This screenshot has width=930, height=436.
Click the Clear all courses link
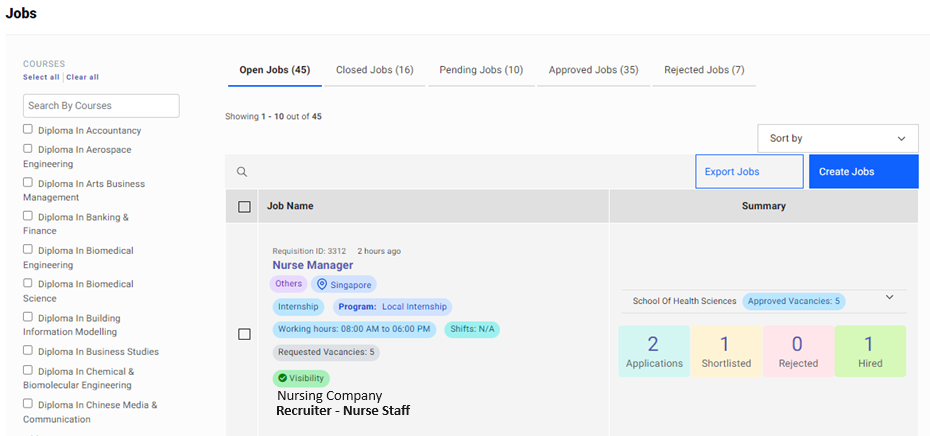(82, 77)
